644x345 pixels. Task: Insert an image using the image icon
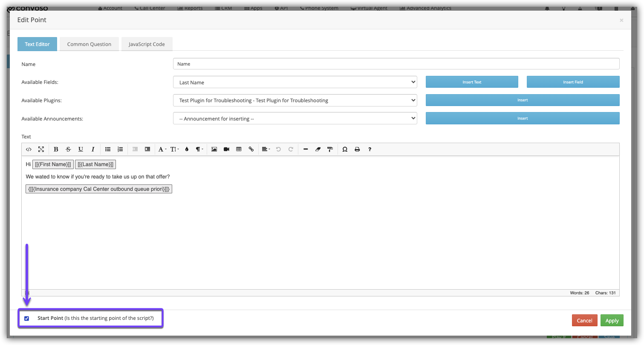click(214, 149)
